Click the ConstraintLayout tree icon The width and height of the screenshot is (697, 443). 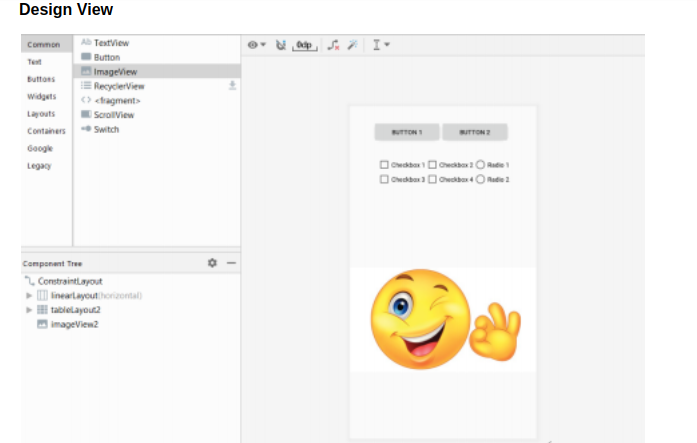[x=29, y=281]
